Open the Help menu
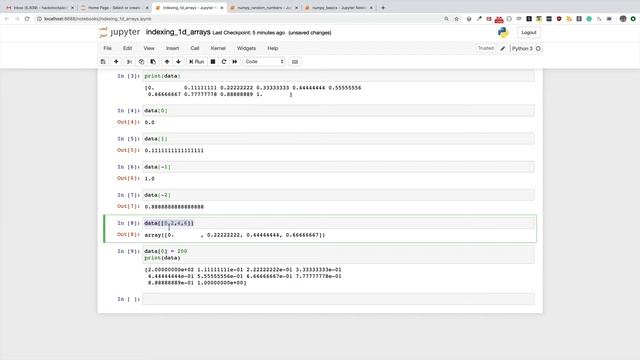The width and height of the screenshot is (640, 360). 273,48
